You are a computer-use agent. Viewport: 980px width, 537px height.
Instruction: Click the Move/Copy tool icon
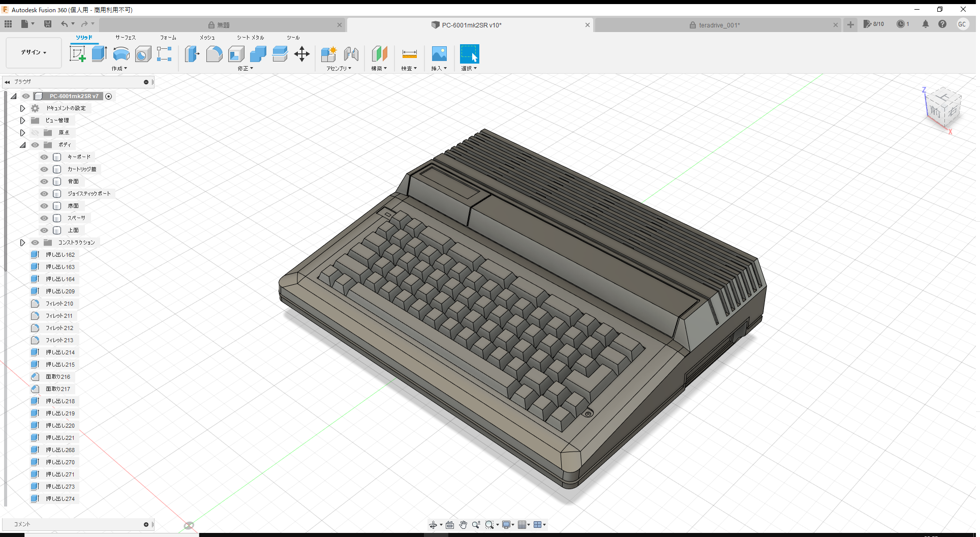click(301, 53)
